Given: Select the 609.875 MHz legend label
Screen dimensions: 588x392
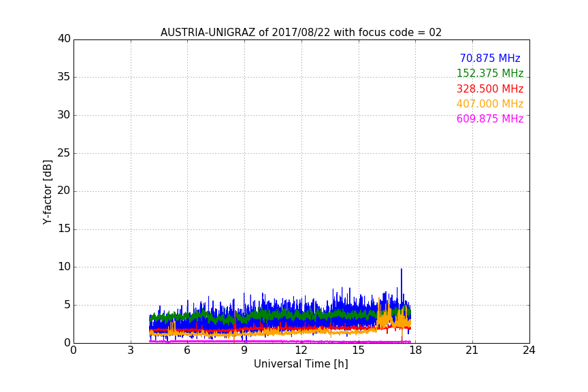Looking at the screenshot, I should click(490, 118).
